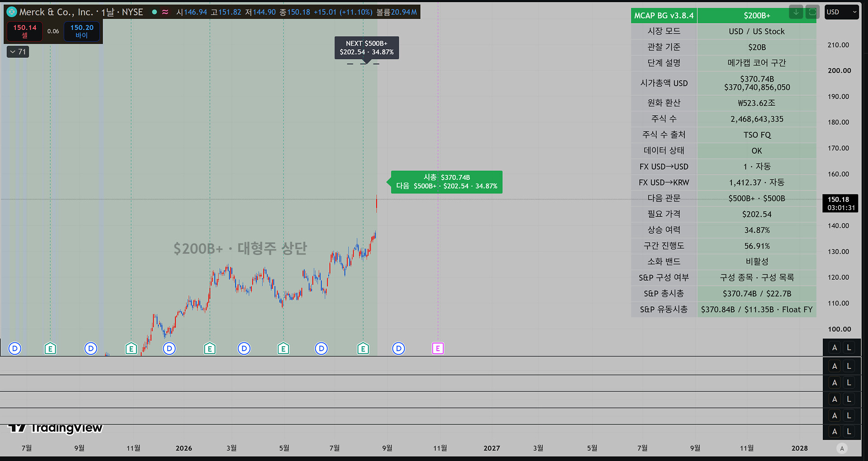Click the MCAP BG v3.8.4 table header

664,15
